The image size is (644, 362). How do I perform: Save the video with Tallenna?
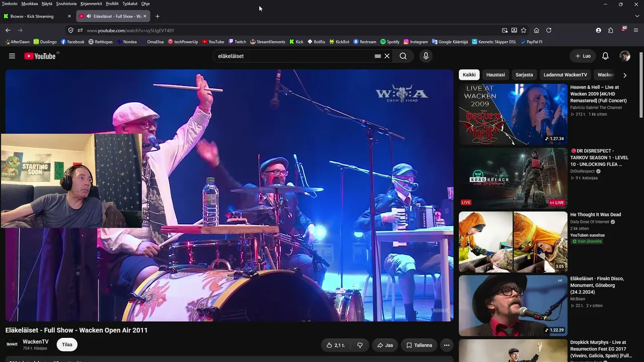pyautogui.click(x=419, y=345)
